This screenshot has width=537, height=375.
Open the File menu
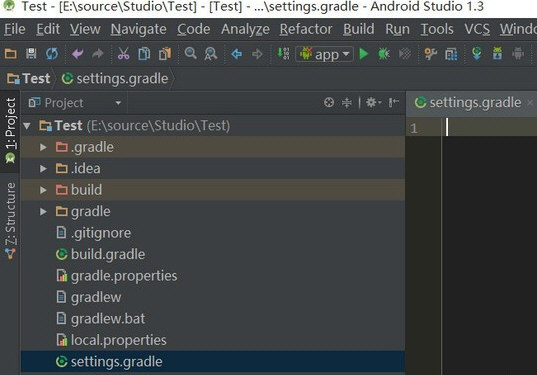point(15,29)
